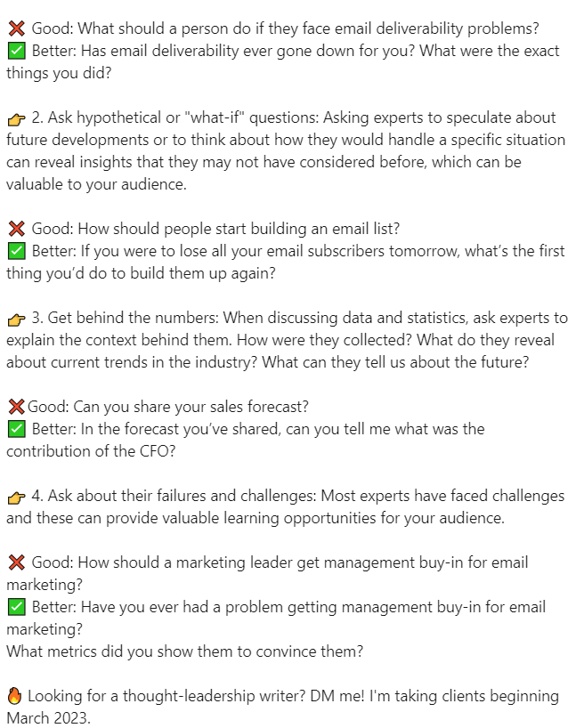Click the green check before "If you were to lose"
This screenshot has width=584, height=728.
15,251
